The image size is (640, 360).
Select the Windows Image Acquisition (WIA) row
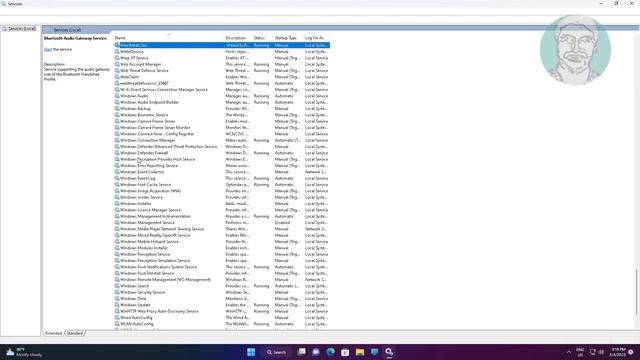point(222,191)
